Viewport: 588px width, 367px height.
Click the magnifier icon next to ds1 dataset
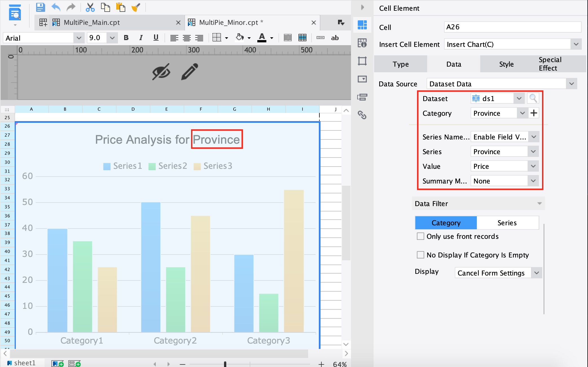533,98
